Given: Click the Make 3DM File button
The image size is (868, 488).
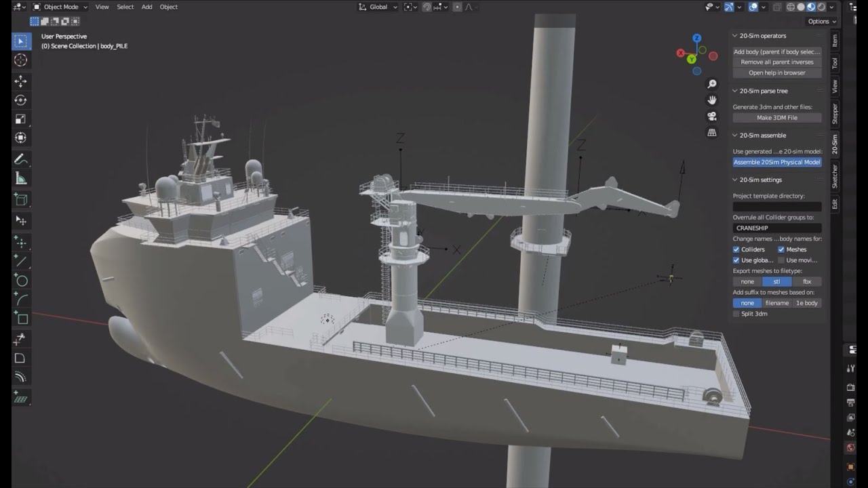Looking at the screenshot, I should (x=777, y=118).
